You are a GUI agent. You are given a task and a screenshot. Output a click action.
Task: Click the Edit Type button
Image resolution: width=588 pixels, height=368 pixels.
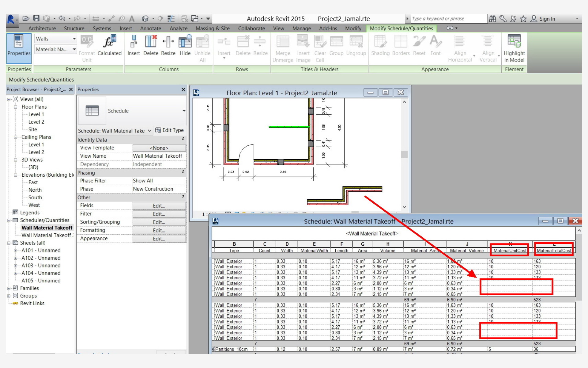[x=170, y=130]
